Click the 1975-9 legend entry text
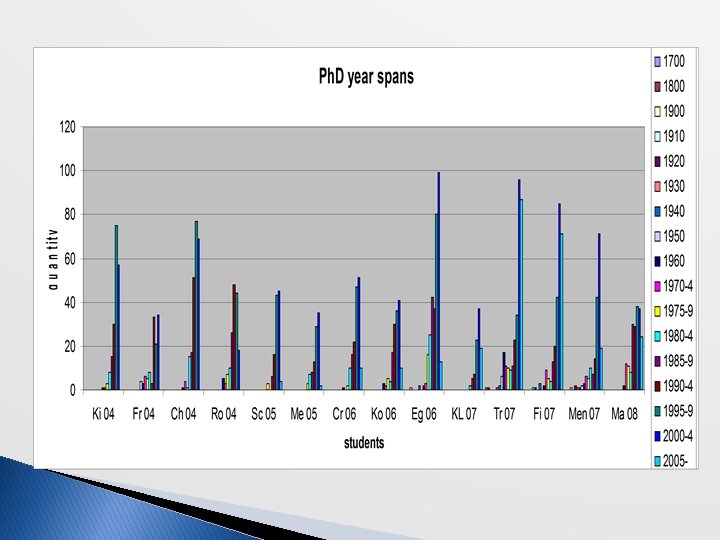 click(x=678, y=311)
